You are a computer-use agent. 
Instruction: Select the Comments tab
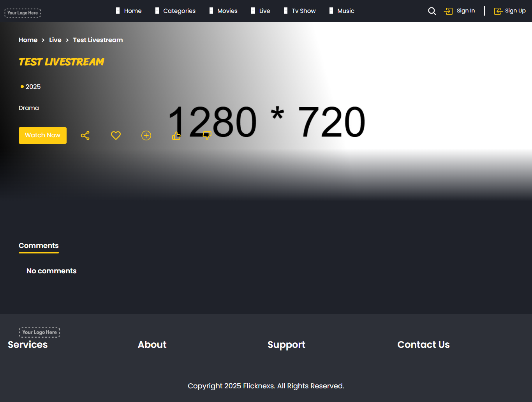tap(39, 246)
